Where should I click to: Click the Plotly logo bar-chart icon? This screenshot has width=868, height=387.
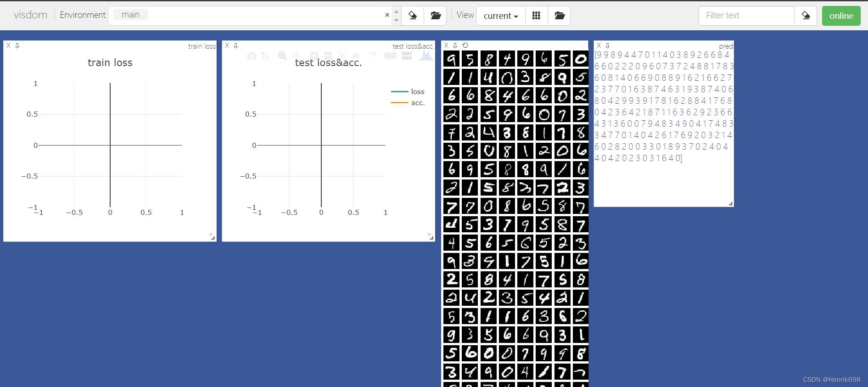(426, 56)
